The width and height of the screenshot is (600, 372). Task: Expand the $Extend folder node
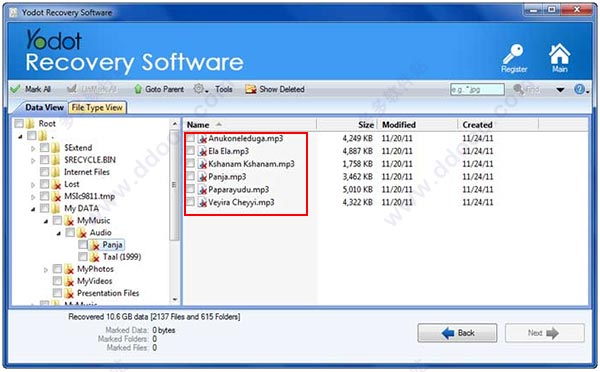pyautogui.click(x=33, y=148)
